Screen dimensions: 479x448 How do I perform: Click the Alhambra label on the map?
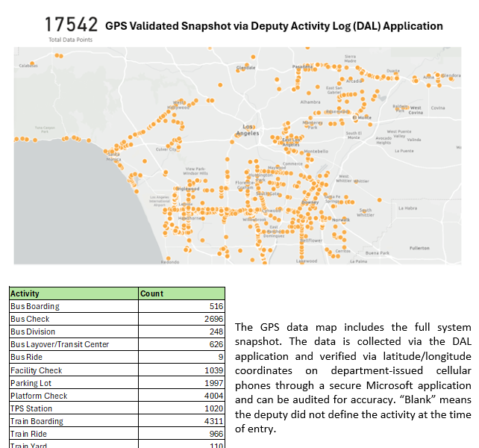coord(310,102)
